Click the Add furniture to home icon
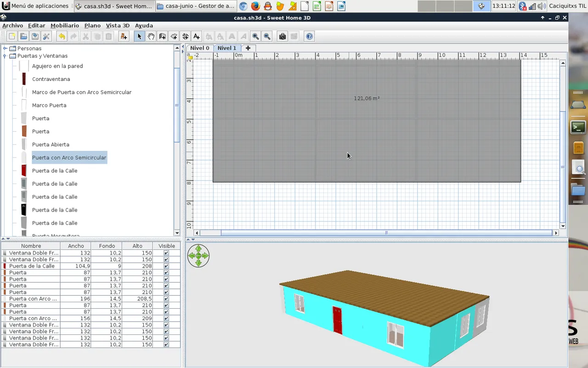Viewport: 588px width, 368px height. click(x=124, y=36)
